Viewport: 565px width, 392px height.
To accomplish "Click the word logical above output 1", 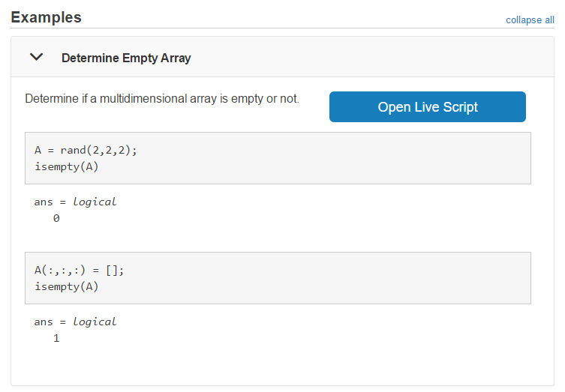I will [x=95, y=322].
